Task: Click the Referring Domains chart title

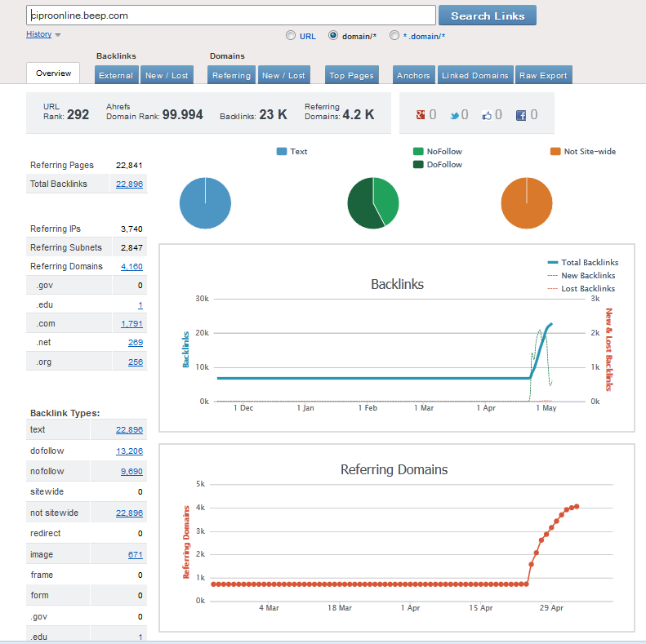Action: coord(394,469)
